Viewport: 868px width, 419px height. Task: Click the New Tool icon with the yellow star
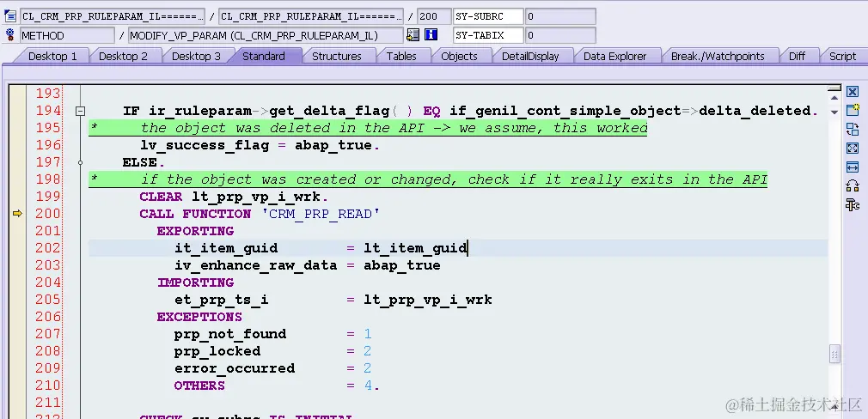853,110
